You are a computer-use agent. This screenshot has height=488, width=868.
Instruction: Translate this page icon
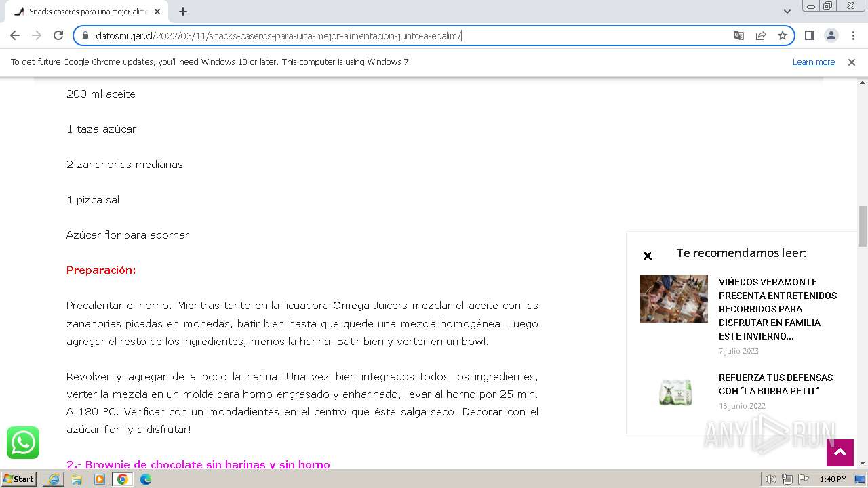point(739,35)
